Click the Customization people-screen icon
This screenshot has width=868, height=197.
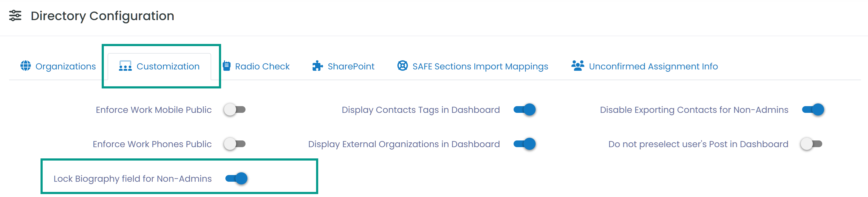(125, 66)
